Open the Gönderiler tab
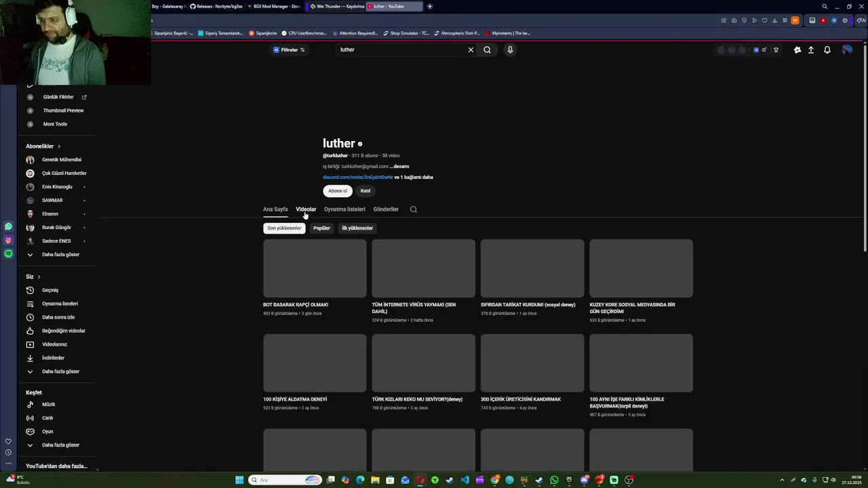 [386, 209]
